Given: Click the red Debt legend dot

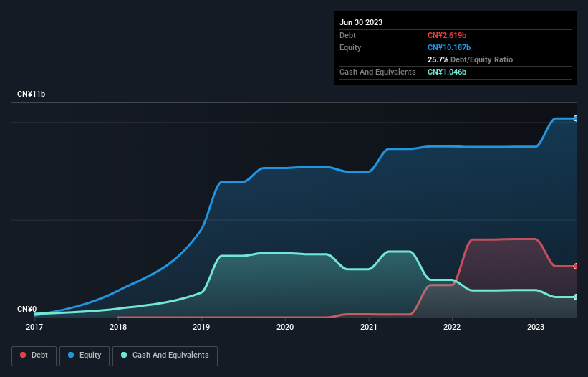Looking at the screenshot, I should tap(23, 355).
